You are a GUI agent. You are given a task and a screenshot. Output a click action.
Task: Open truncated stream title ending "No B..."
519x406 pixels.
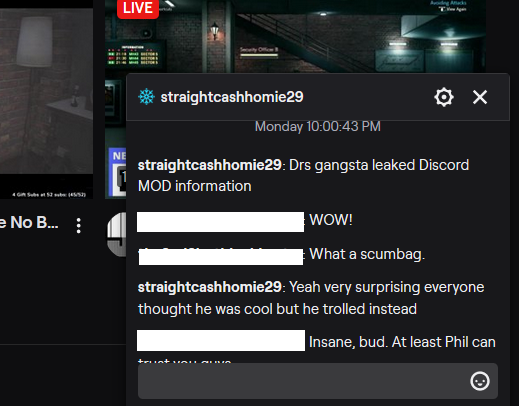[29, 222]
